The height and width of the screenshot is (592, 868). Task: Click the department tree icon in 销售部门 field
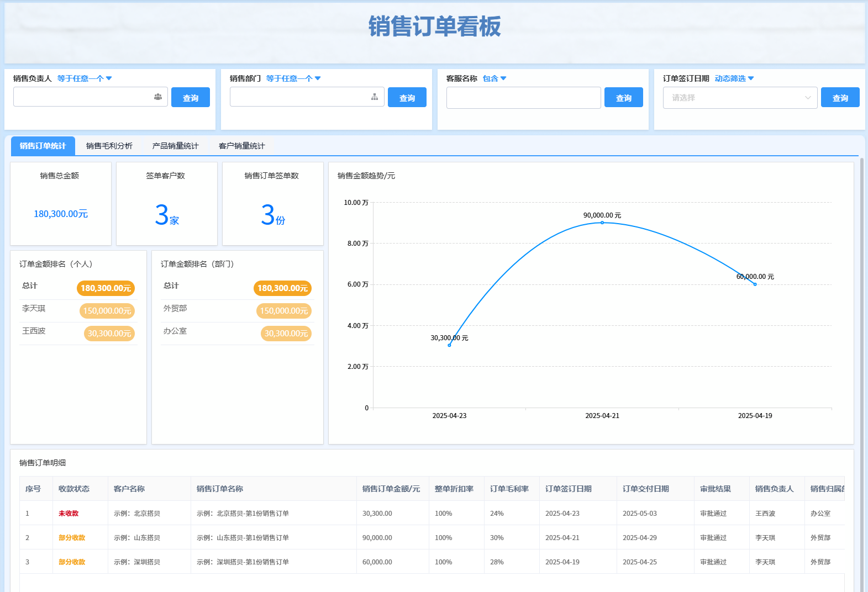pyautogui.click(x=374, y=97)
